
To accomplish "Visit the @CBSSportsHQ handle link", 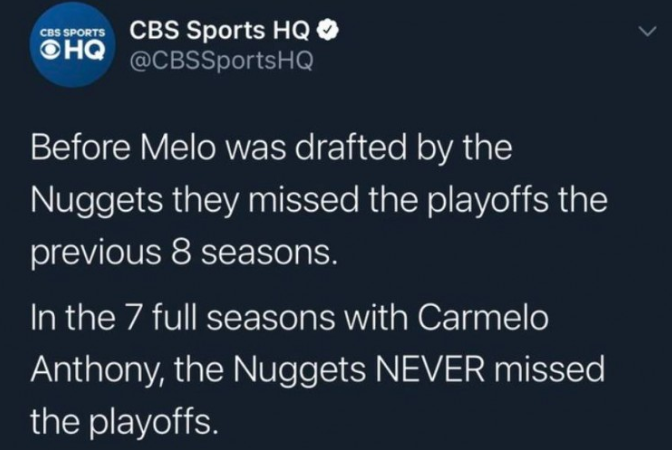I will (222, 61).
